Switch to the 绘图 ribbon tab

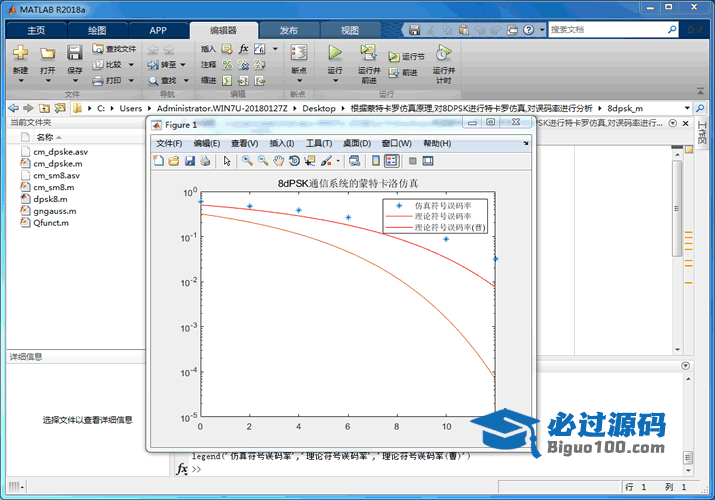click(97, 31)
